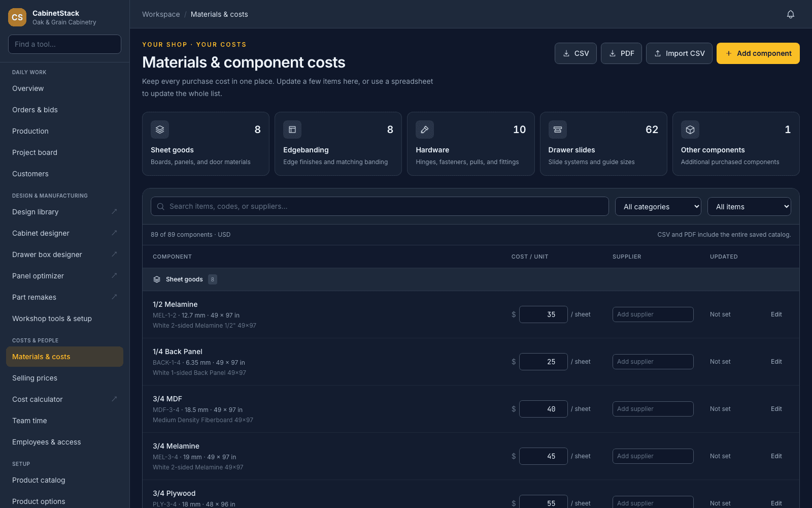Viewport: 812px width, 508px height.
Task: Click the Hardware category card
Action: point(470,144)
